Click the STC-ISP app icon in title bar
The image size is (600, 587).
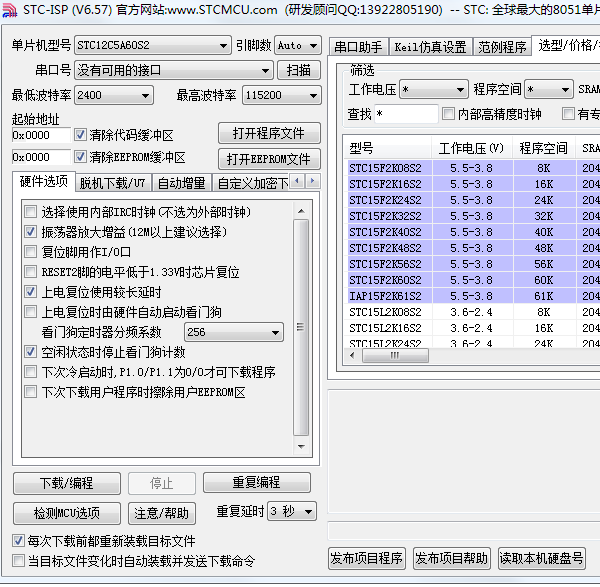9,9
